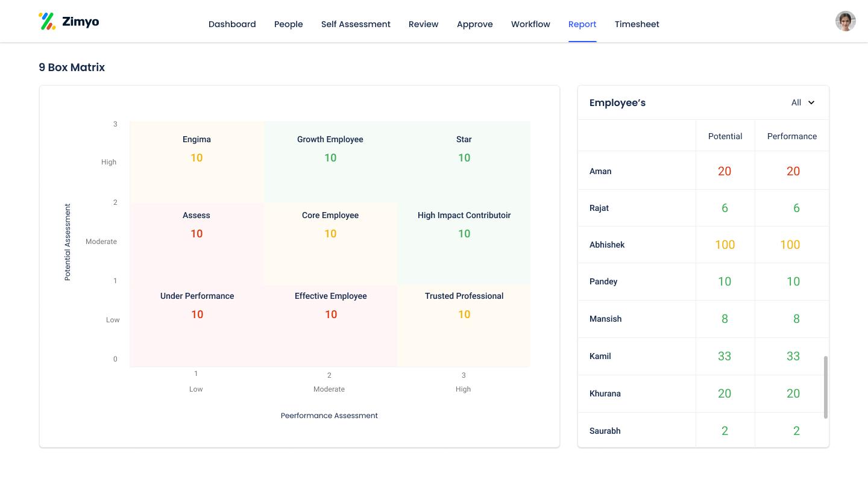This screenshot has height=491, width=868.
Task: Open the Timesheet tab
Action: click(637, 24)
